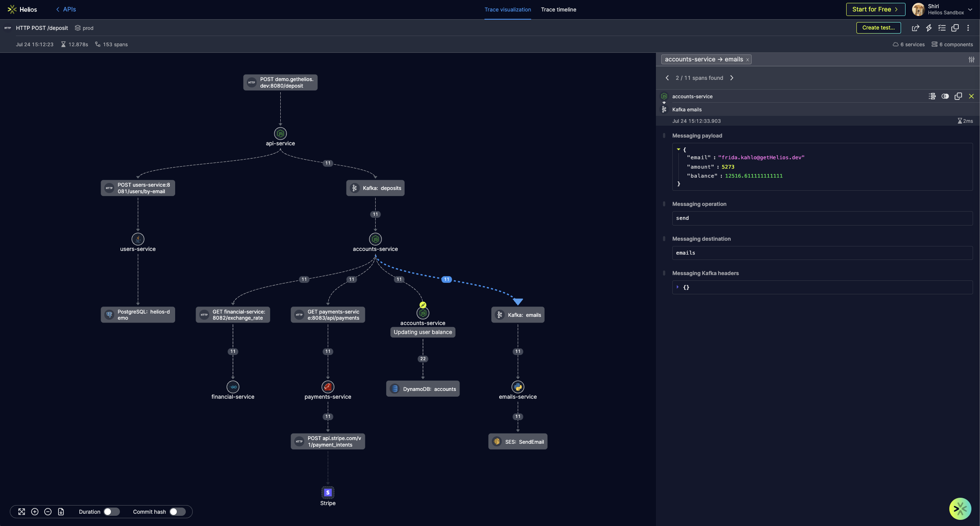
Task: Open the three-dot more options menu
Action: click(x=968, y=28)
